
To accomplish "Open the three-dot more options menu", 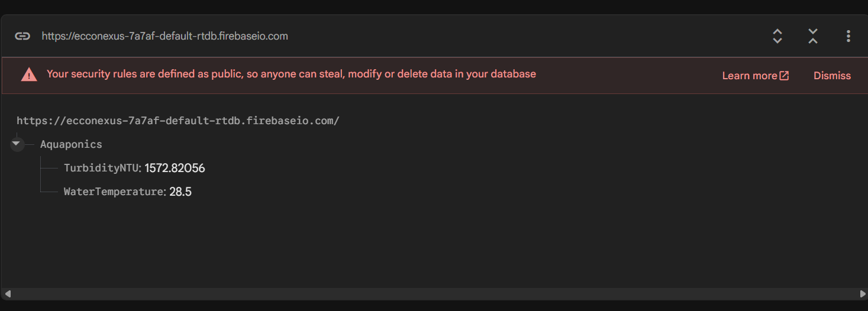I will 848,36.
